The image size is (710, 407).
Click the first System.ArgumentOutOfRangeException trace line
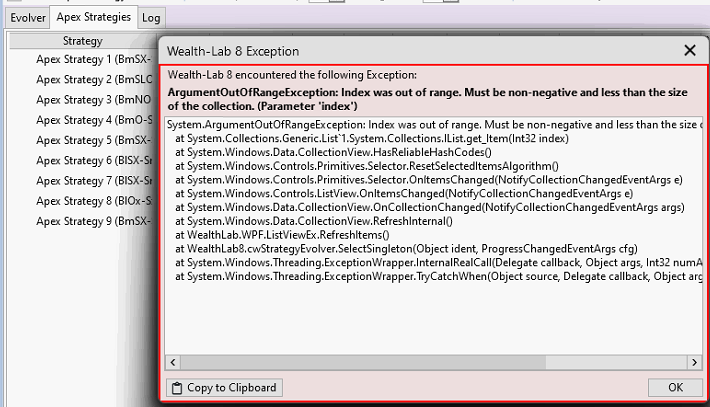pyautogui.click(x=434, y=124)
